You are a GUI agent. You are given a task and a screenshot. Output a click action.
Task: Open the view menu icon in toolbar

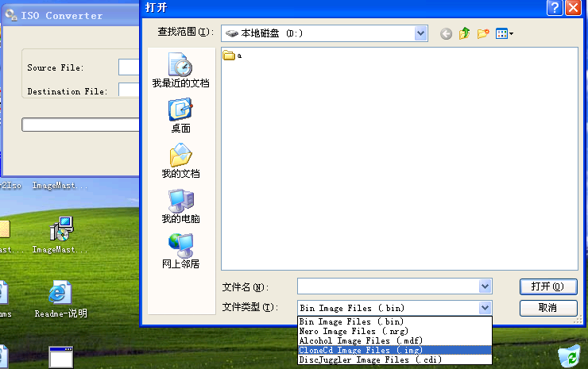point(504,33)
